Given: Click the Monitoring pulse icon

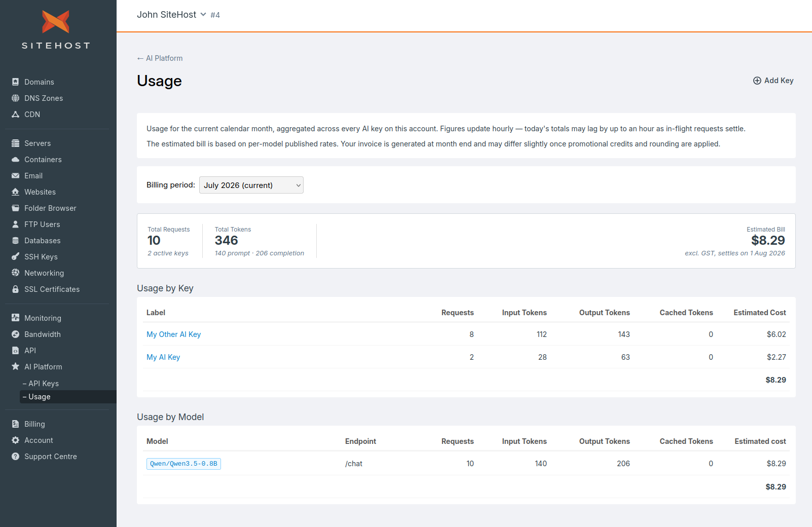Looking at the screenshot, I should tap(16, 318).
